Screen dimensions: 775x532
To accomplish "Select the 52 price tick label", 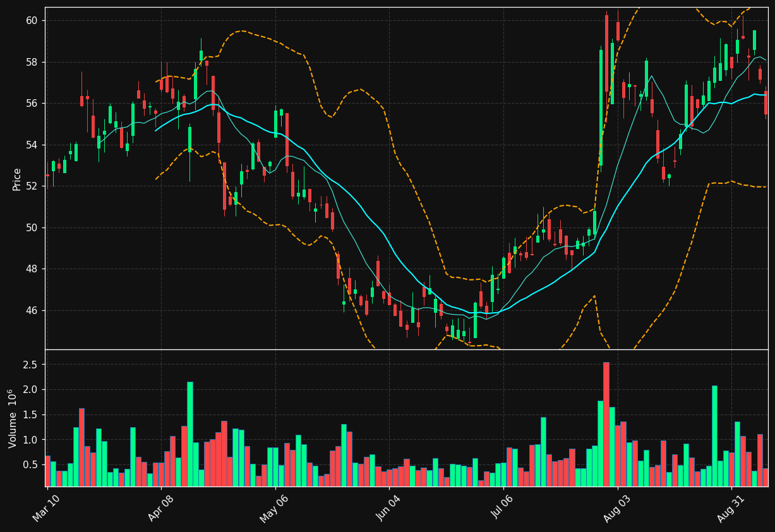I will click(32, 186).
